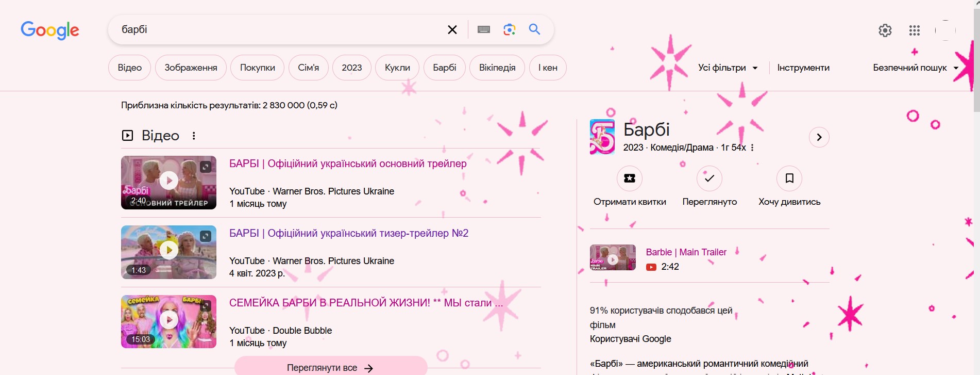
Task: Start a Google Lens image search
Action: pos(509,30)
